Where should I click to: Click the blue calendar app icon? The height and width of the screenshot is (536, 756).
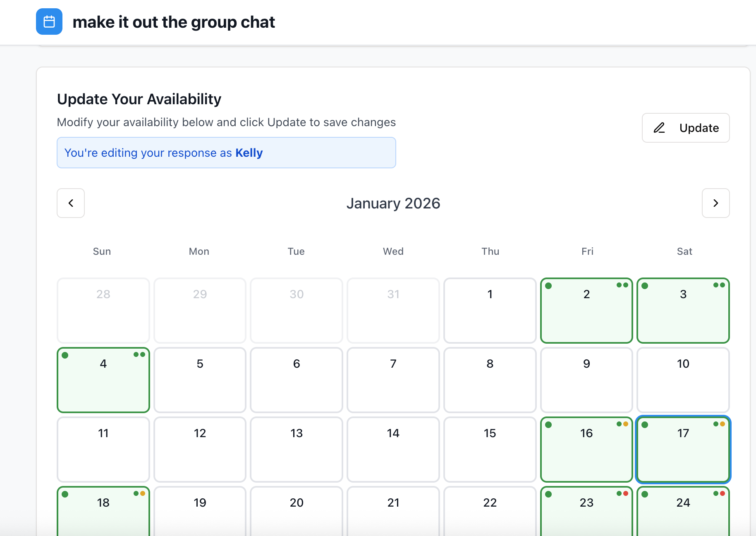(49, 22)
